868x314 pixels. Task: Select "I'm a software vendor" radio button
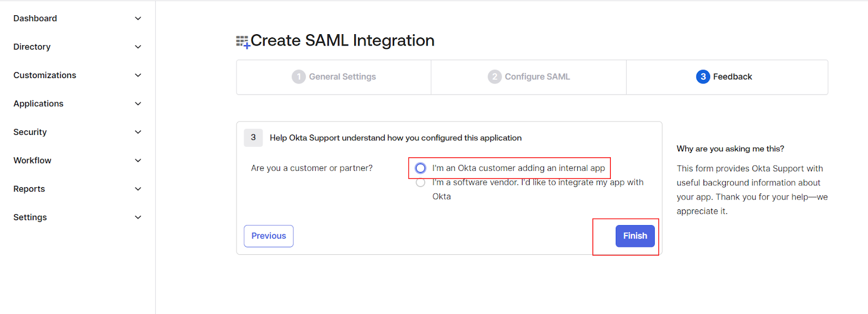(x=420, y=183)
